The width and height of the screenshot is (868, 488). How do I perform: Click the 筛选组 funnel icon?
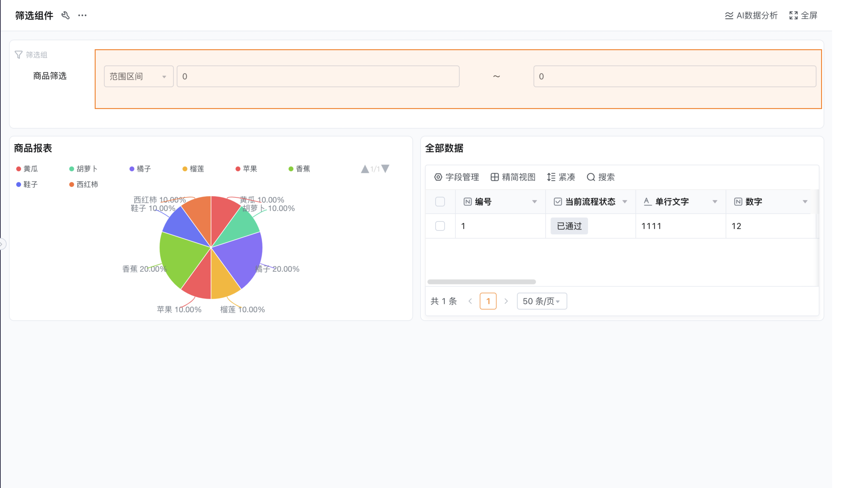pos(19,55)
